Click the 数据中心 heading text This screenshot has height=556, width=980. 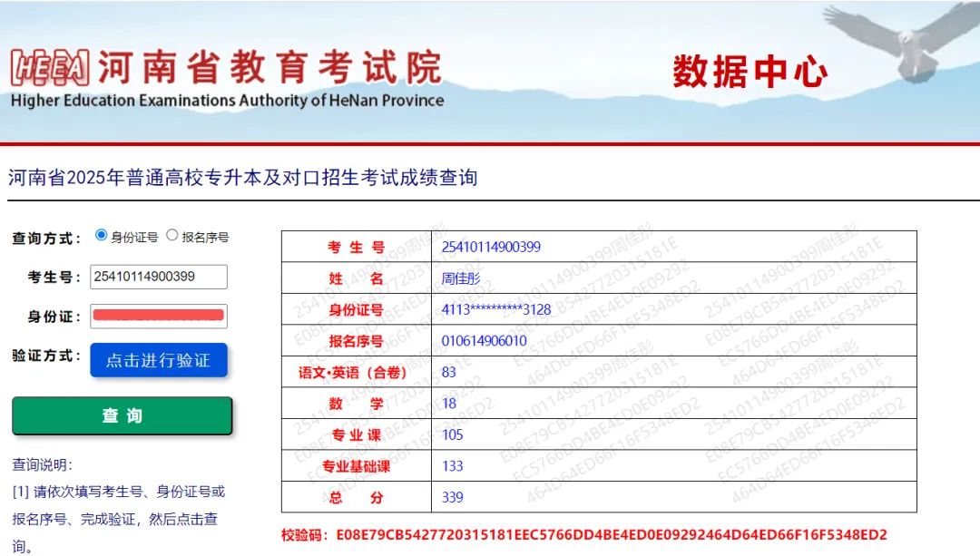click(750, 72)
